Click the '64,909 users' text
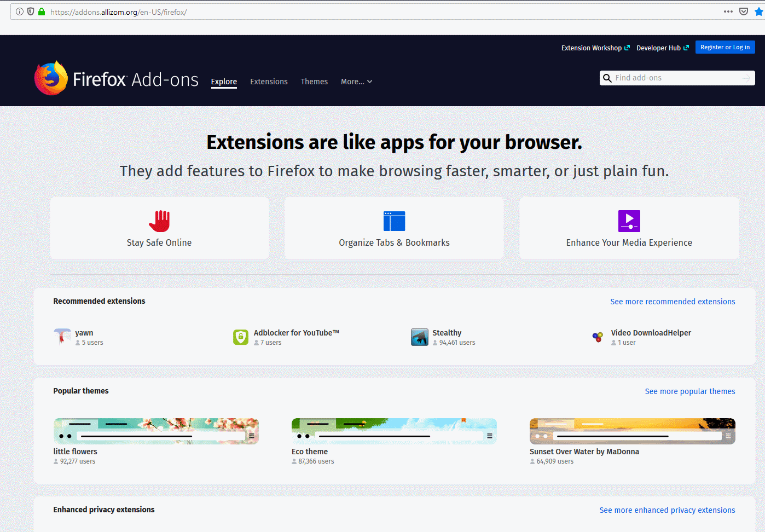 coord(555,461)
